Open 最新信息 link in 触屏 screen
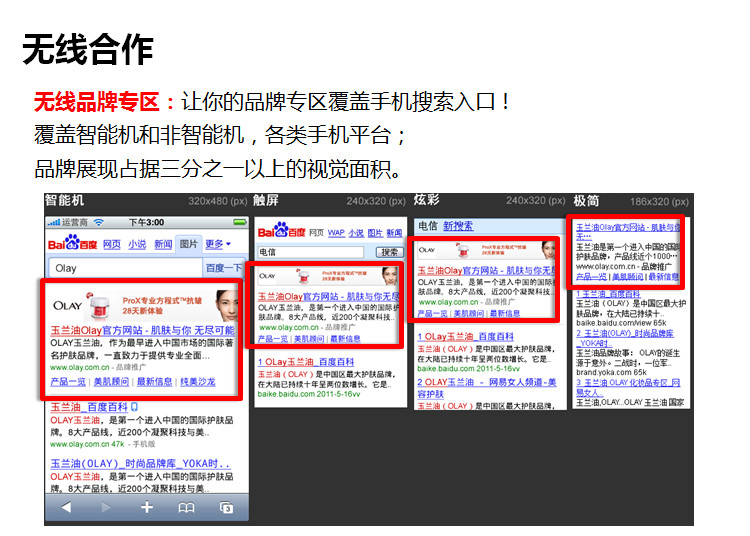750x536 pixels. coord(345,339)
